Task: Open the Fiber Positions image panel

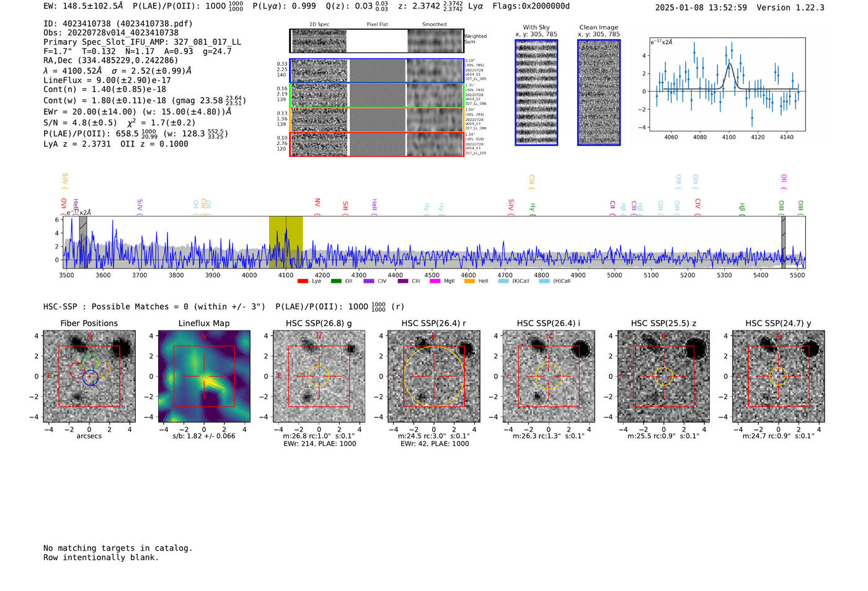Action: click(x=89, y=376)
